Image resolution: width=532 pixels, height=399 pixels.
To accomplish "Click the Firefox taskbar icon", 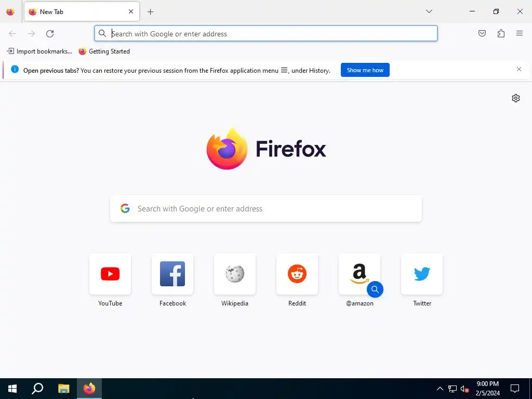I will [89, 389].
